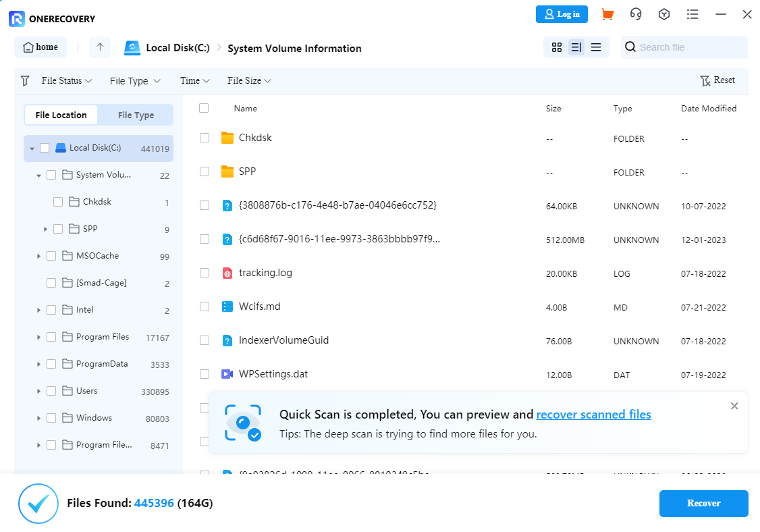Open the shopping cart

tap(607, 14)
